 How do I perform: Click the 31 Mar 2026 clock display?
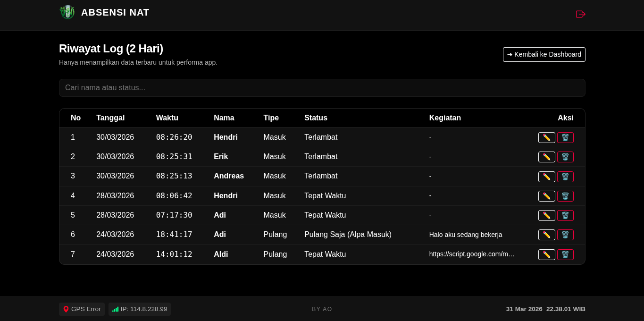[545, 309]
